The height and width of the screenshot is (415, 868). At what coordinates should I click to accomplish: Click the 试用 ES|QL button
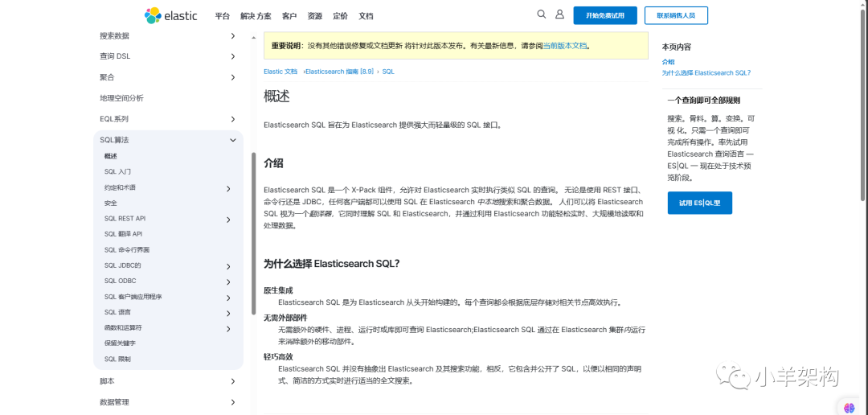[700, 203]
